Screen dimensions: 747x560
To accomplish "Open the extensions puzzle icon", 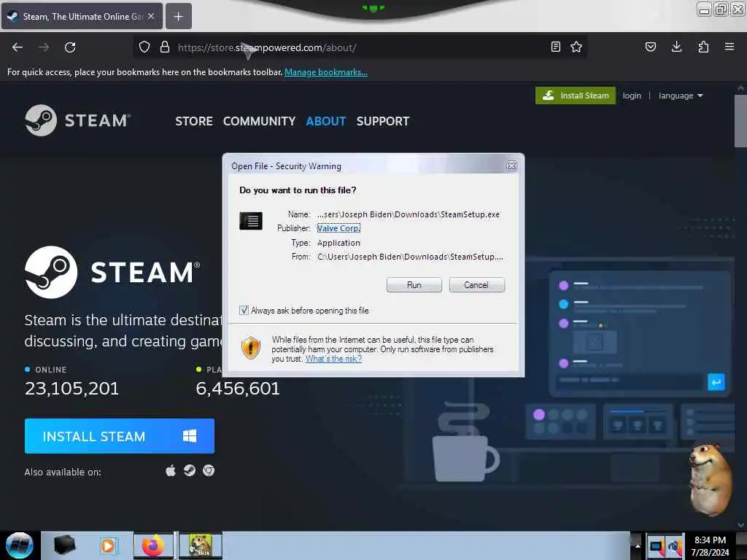I will pos(703,47).
